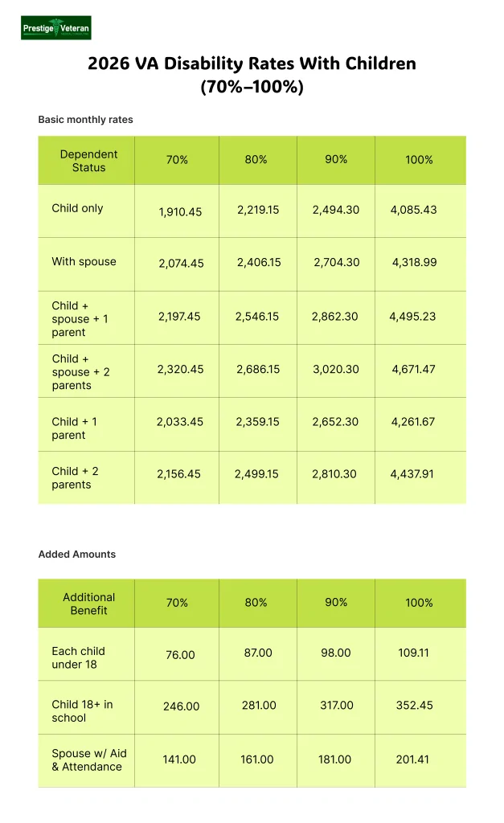Viewport: 504px width, 823px height.
Task: Click the 'Child + 2 parents' row label
Action: pos(75,478)
